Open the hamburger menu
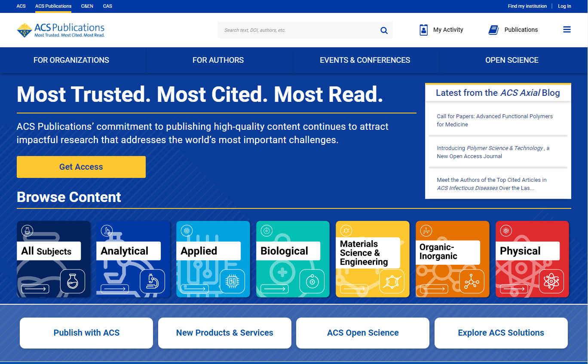The width and height of the screenshot is (588, 364). point(567,30)
